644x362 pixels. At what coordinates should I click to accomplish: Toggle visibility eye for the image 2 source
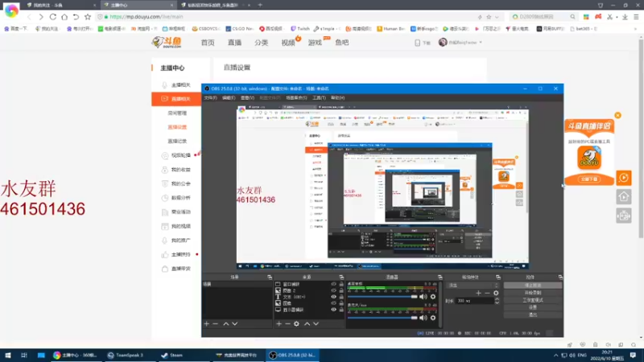coord(333,290)
